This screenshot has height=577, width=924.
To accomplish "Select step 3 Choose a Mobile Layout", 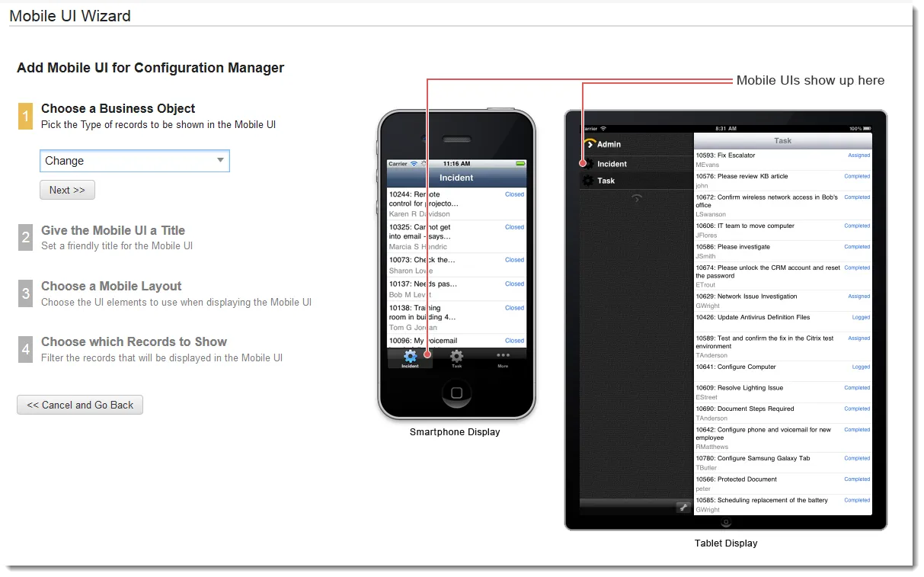I will [x=111, y=286].
